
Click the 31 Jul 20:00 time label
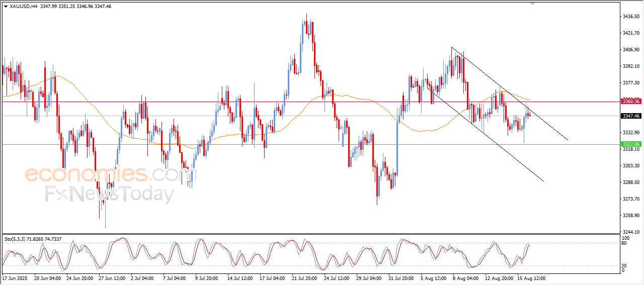point(402,278)
